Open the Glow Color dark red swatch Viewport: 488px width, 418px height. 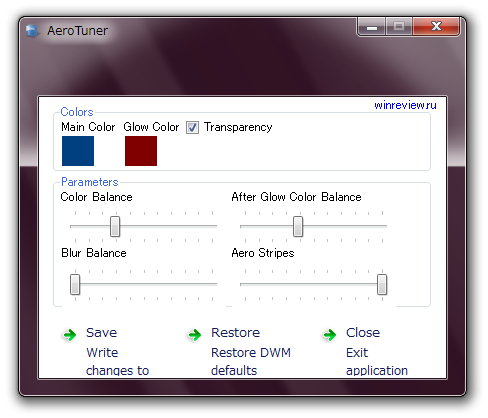(x=141, y=151)
